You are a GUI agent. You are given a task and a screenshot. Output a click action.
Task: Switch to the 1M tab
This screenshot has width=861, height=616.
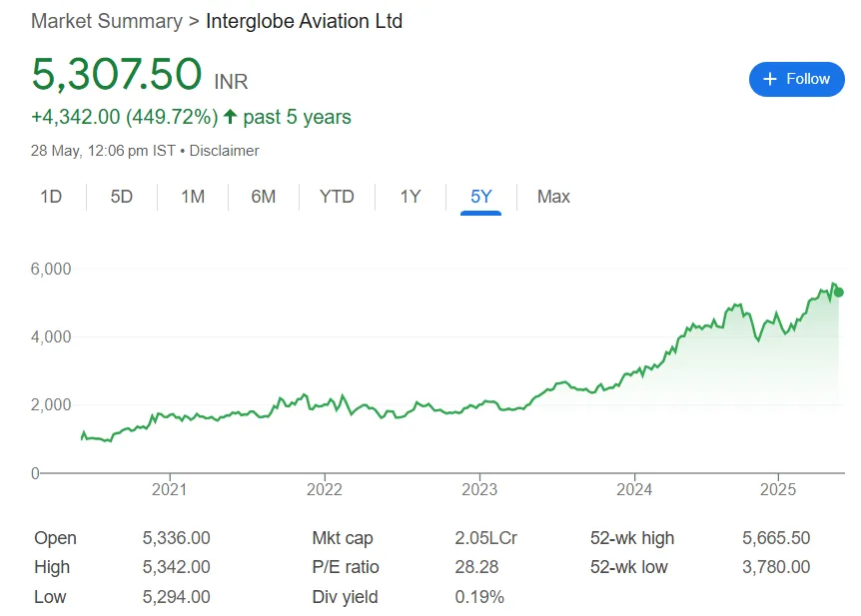193,197
